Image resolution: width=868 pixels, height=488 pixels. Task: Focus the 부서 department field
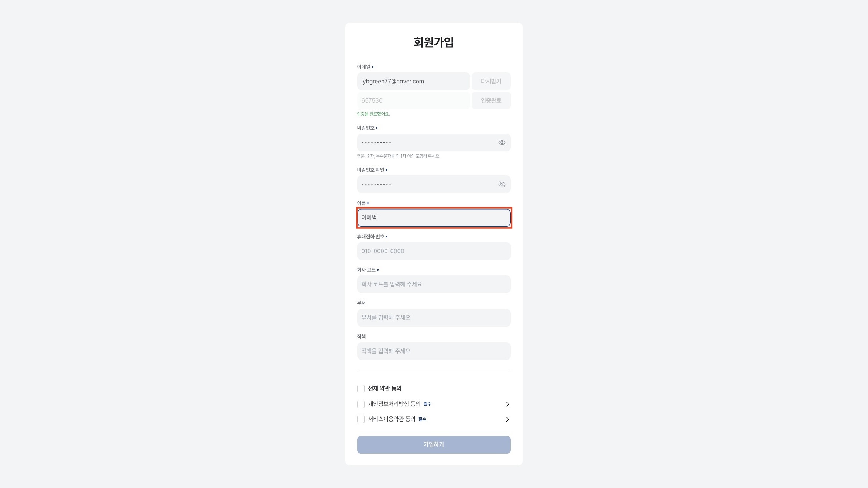[x=434, y=317]
